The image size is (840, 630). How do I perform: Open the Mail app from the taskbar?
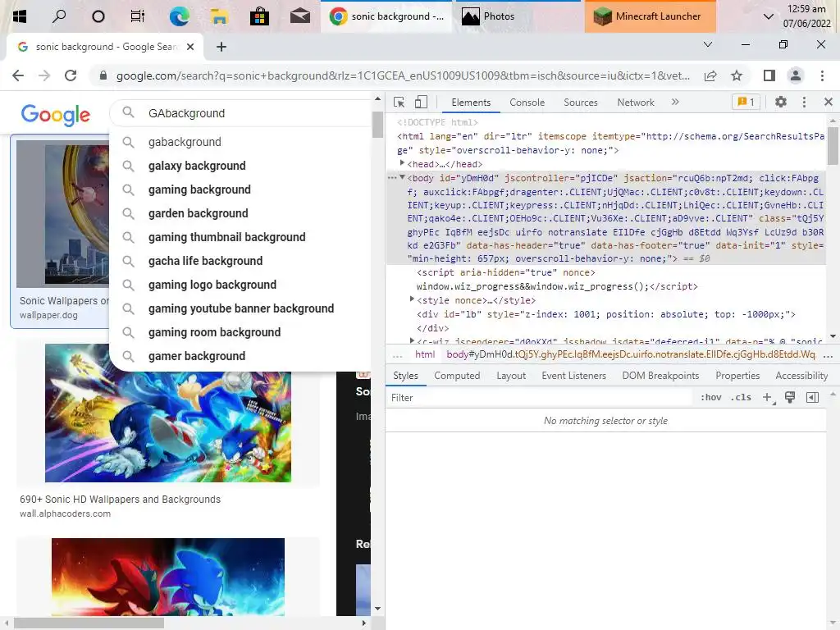point(300,16)
